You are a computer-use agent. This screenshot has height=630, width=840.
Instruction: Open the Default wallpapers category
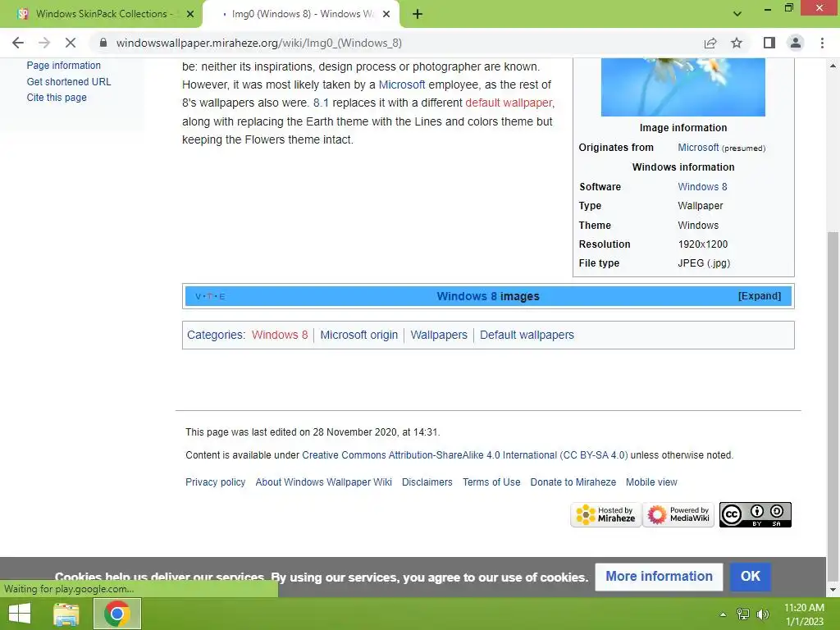click(x=527, y=335)
